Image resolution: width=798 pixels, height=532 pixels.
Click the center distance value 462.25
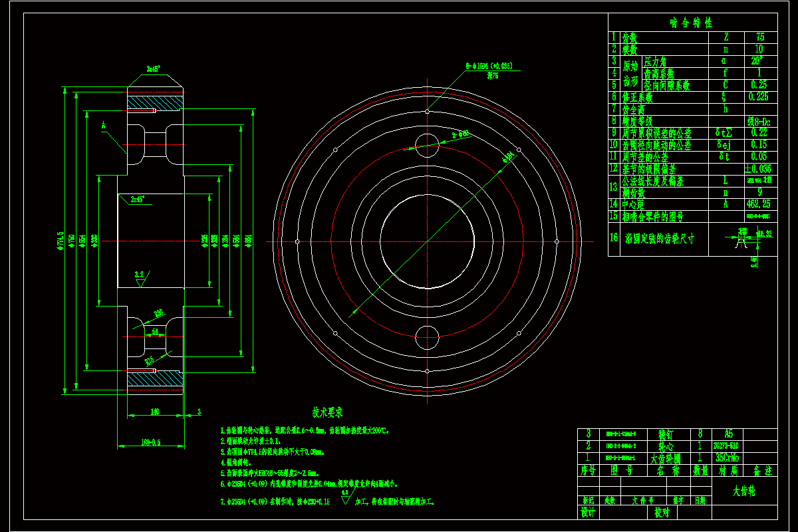point(759,204)
